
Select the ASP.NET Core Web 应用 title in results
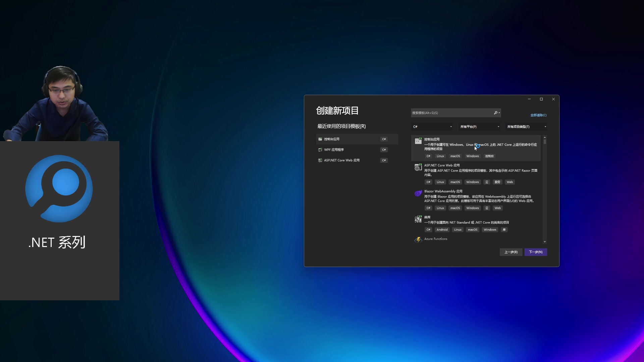coord(442,165)
